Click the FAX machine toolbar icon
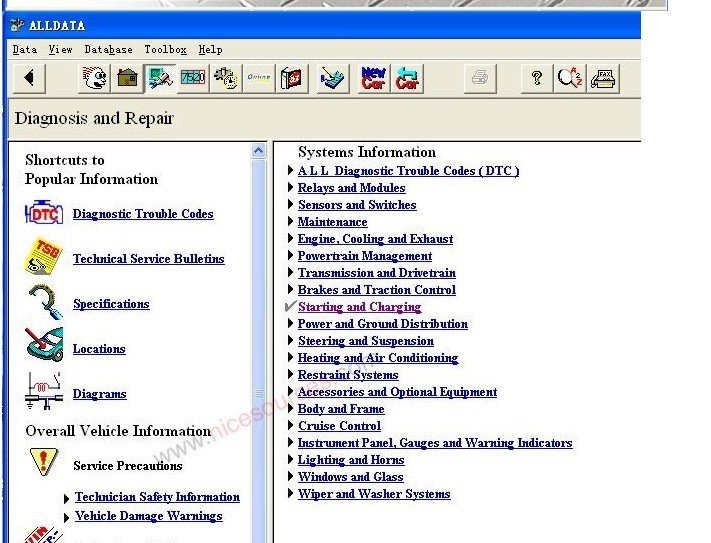Image resolution: width=711 pixels, height=543 pixels. (603, 78)
